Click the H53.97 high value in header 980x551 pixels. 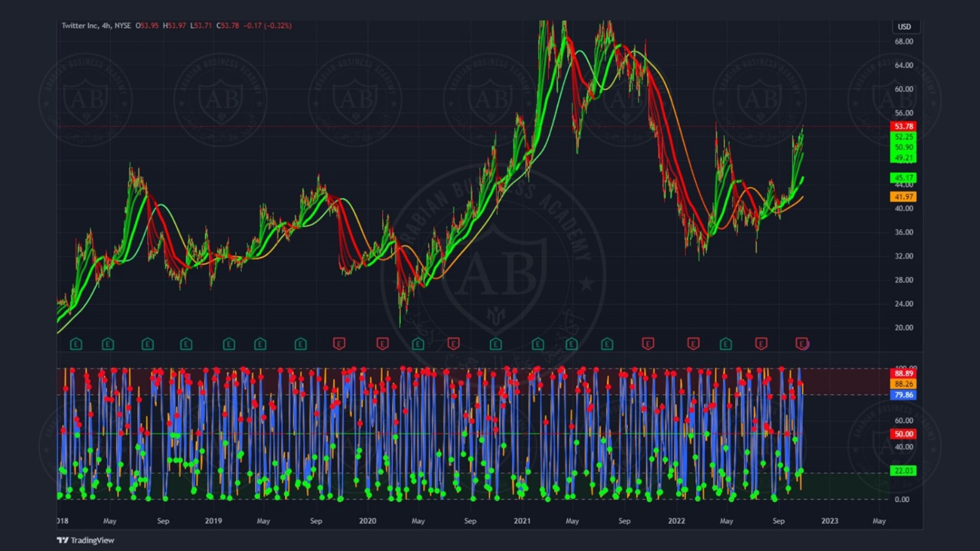pos(174,25)
